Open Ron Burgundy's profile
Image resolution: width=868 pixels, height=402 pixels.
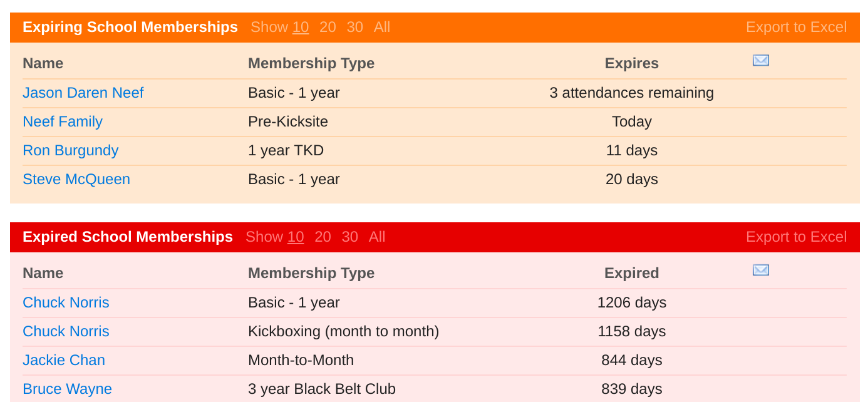click(x=70, y=151)
